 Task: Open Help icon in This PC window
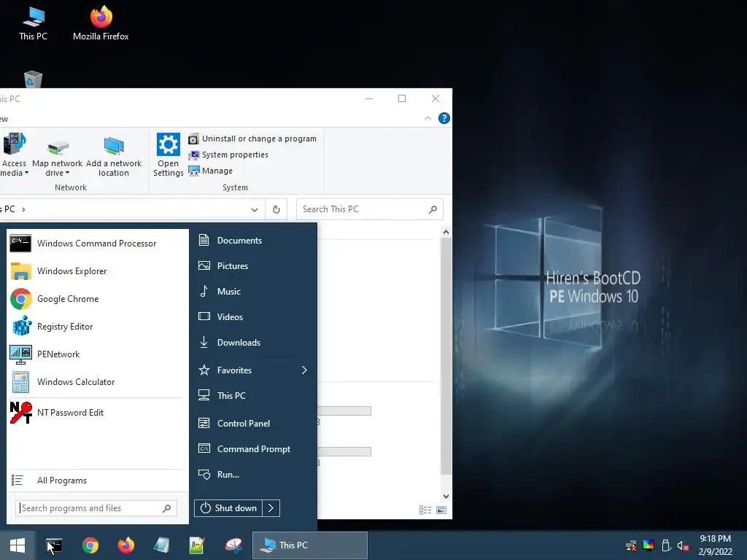coord(444,118)
